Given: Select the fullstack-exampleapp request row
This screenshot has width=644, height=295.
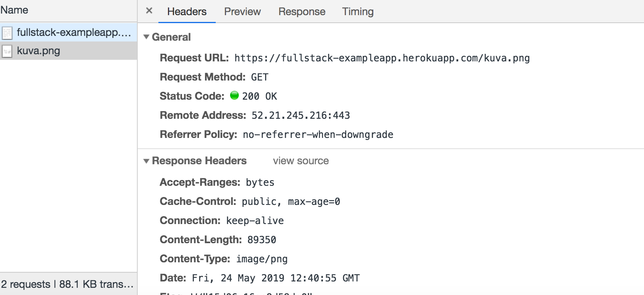Looking at the screenshot, I should [x=74, y=32].
